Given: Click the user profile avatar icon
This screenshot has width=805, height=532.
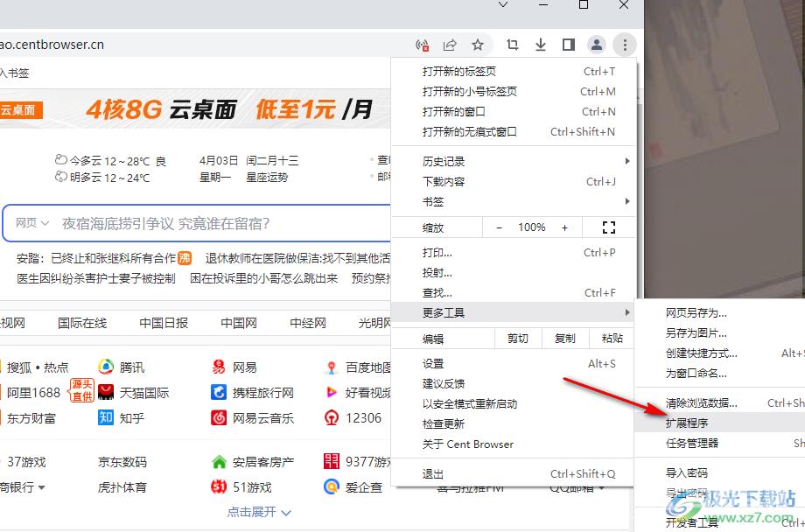Looking at the screenshot, I should [x=596, y=45].
